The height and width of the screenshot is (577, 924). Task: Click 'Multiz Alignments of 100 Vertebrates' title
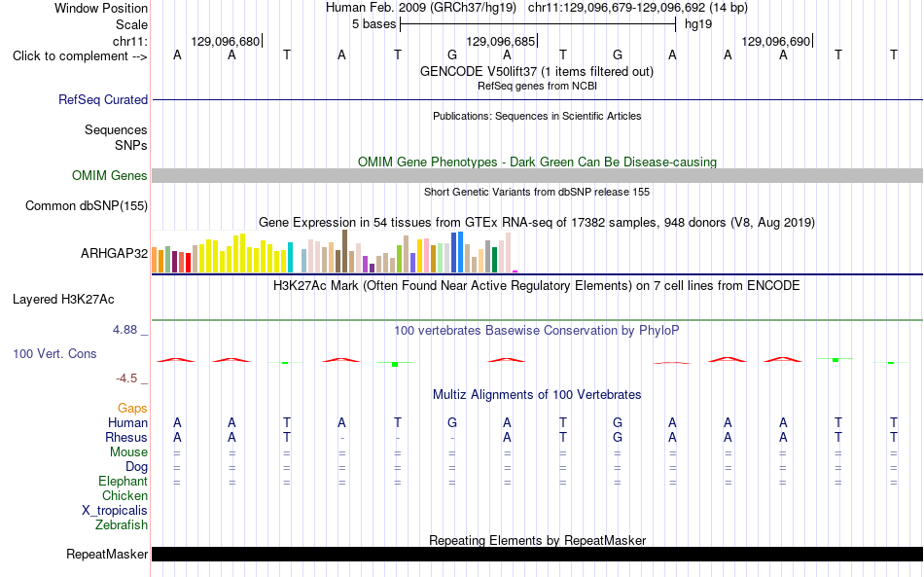click(537, 395)
